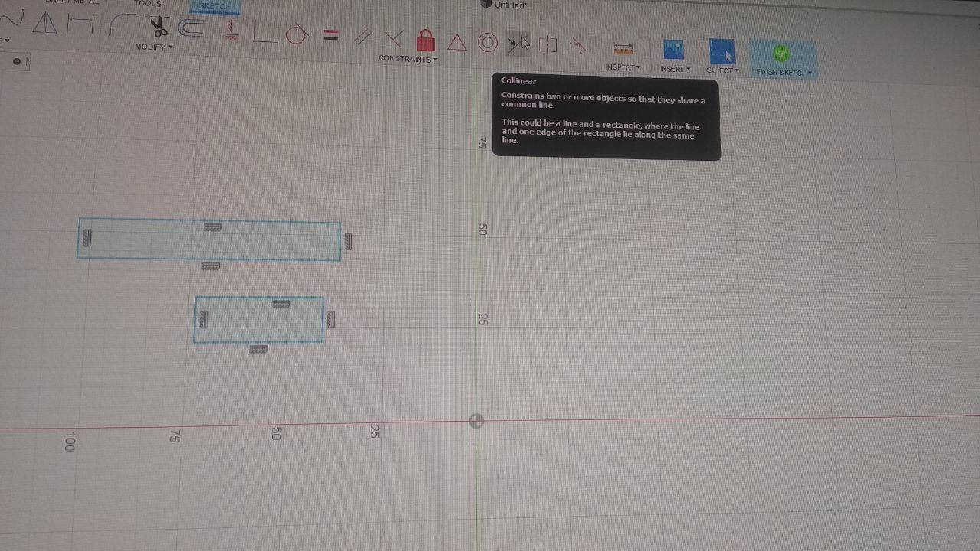Select right-edge constraint glyph of upper rectangle
This screenshot has width=980, height=551.
[x=349, y=241]
